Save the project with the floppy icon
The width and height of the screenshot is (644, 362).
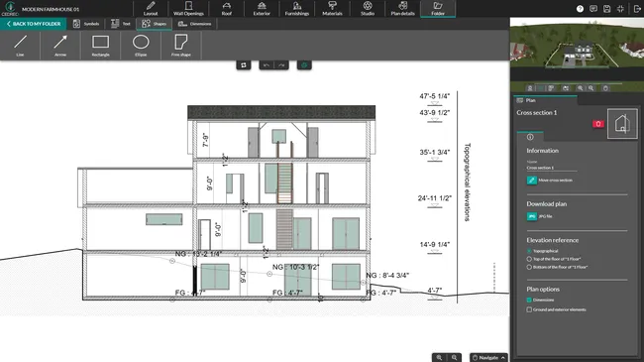(607, 9)
